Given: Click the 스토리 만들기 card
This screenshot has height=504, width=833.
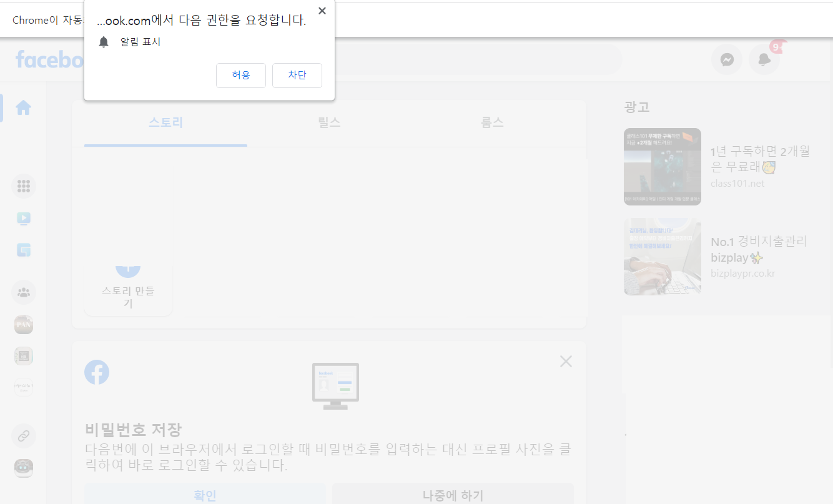Looking at the screenshot, I should coord(128,290).
